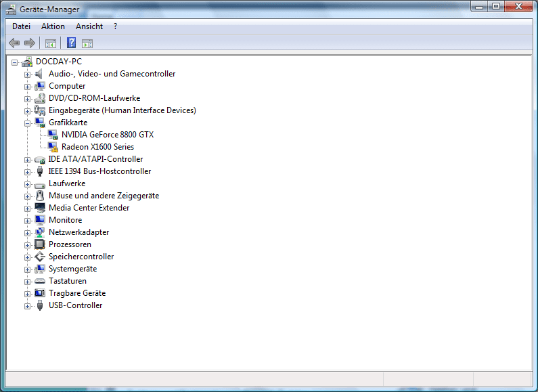Viewport: 538px width, 392px height.
Task: Expand IDE ATA/ATAPI-Controller
Action: (27, 160)
